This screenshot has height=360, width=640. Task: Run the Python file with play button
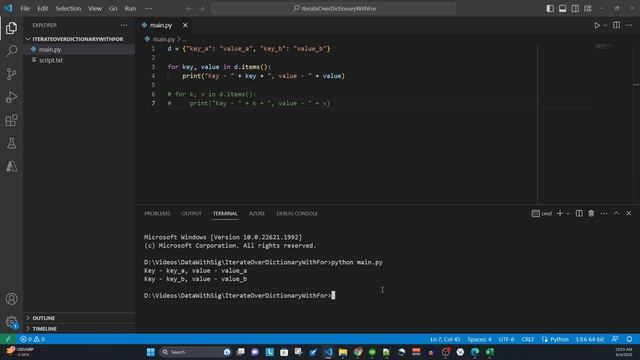tap(597, 25)
